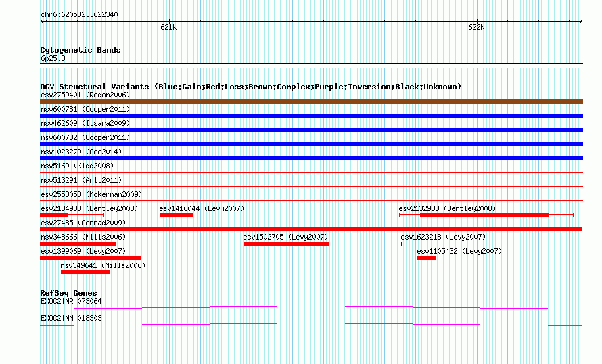Click the ruler's right end arrow
The height and width of the screenshot is (364, 602).
tap(581, 21)
